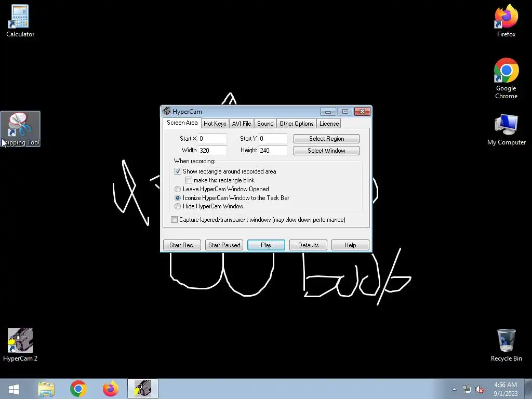Click the Height input field
This screenshot has height=399, width=532.
(273, 150)
